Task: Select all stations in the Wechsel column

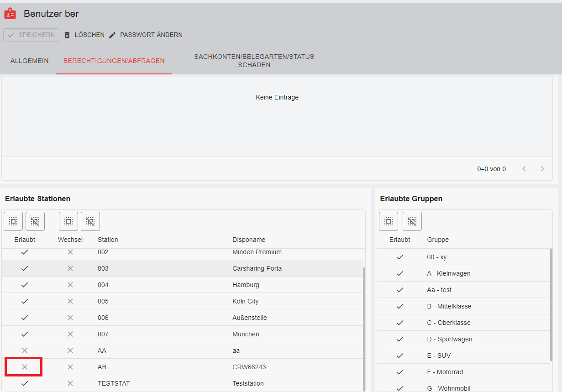Action: [68, 221]
